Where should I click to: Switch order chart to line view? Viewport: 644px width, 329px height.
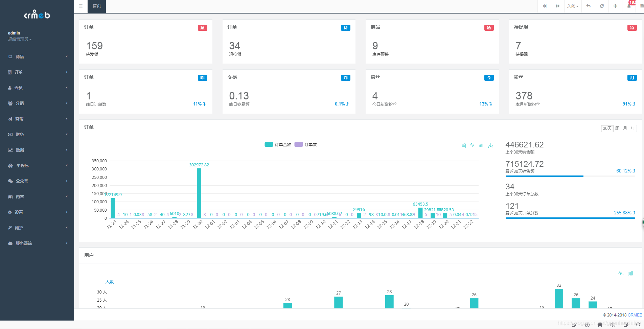tap(473, 145)
